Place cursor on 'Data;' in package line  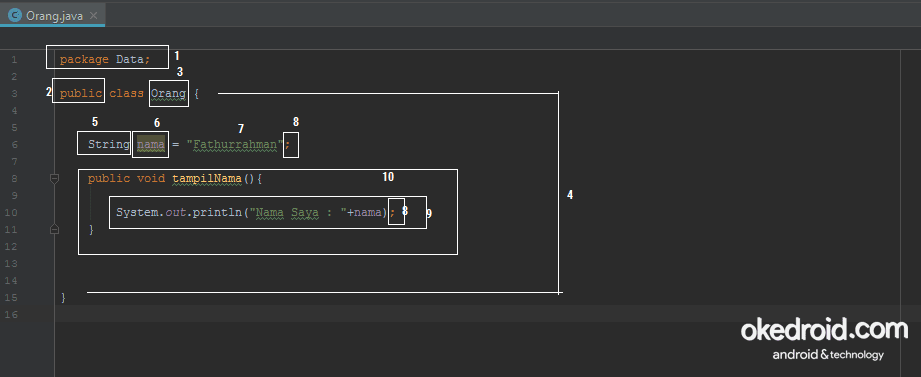coord(133,59)
